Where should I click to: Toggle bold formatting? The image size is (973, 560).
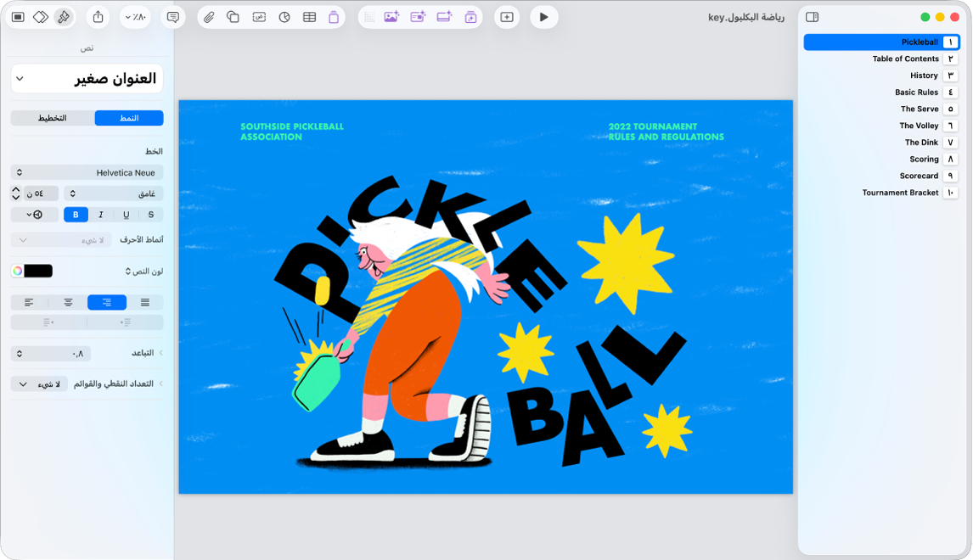coord(76,215)
